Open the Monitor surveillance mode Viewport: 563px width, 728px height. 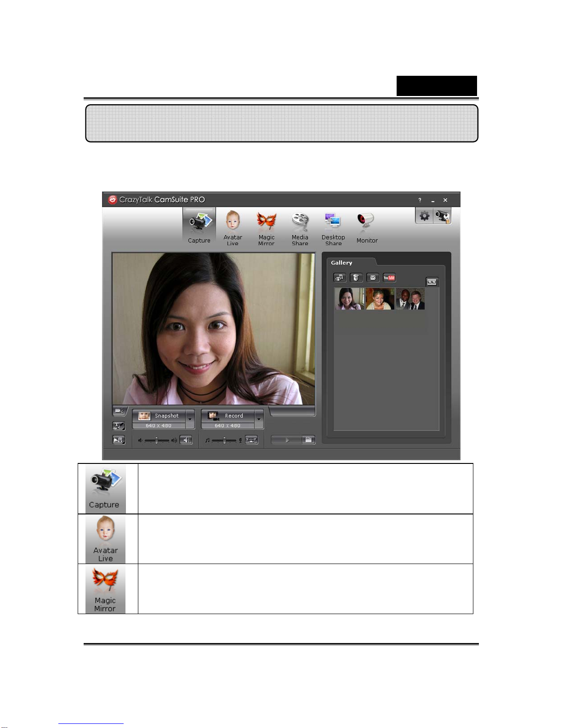[x=367, y=227]
